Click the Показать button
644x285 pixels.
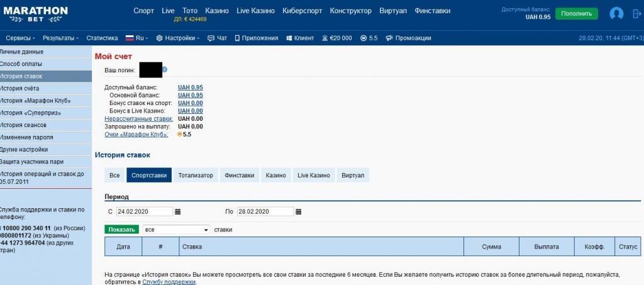[121, 230]
